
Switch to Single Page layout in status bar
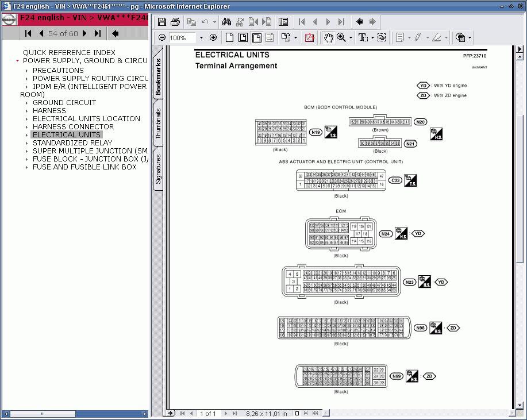pos(297,414)
